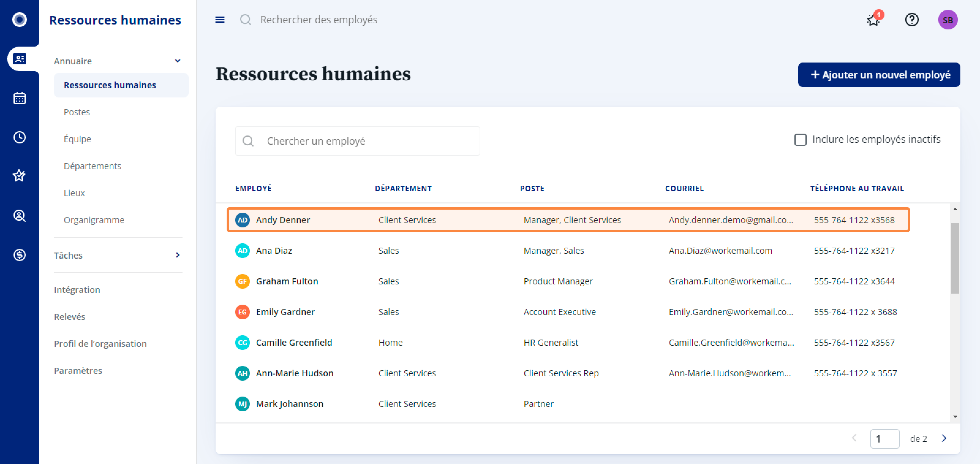Open Ann-Marie Hudson employee name
The width and height of the screenshot is (980, 464).
pyautogui.click(x=294, y=373)
